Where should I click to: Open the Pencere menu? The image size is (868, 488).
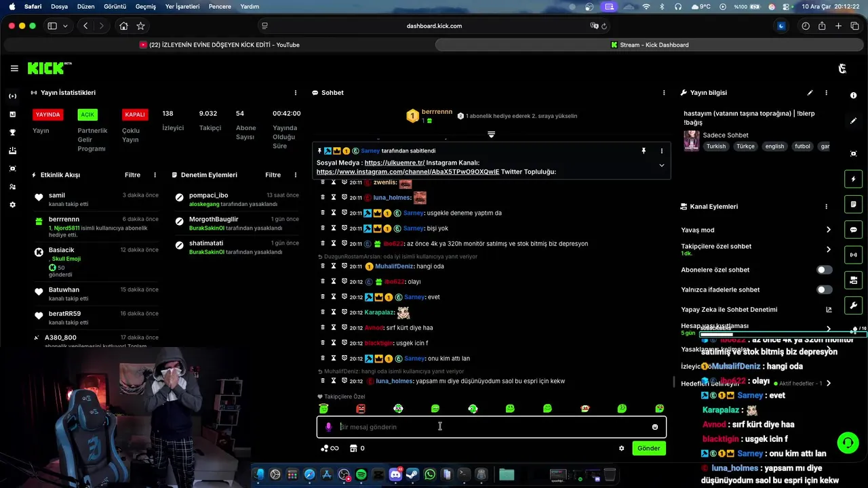pyautogui.click(x=220, y=7)
